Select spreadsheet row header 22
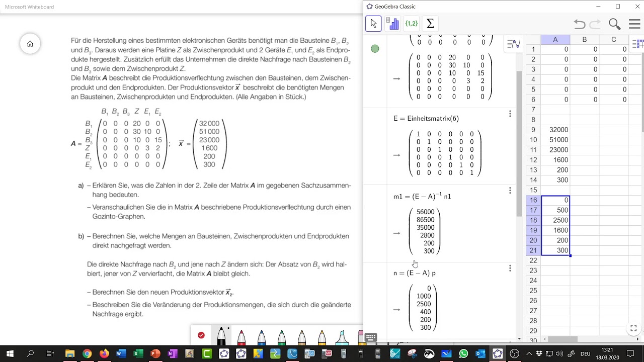The height and width of the screenshot is (362, 644). [x=533, y=260]
